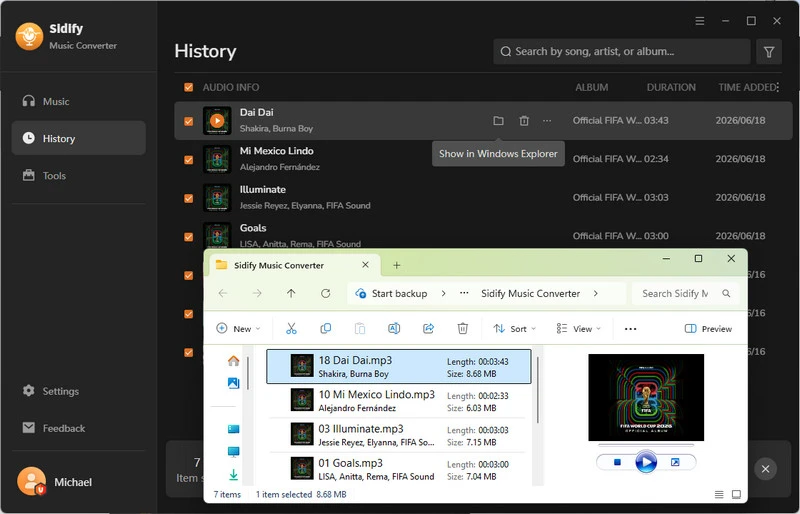Show hidden path ellipsis in address bar
800x514 pixels.
[464, 293]
